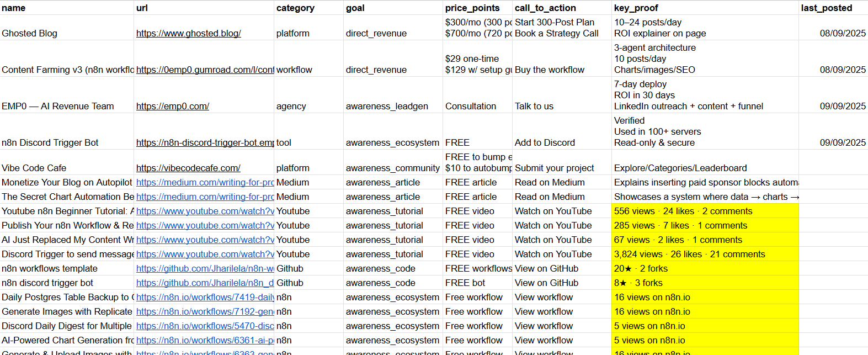868x355 pixels.
Task: Select the yellow '20★ · 2 forks' cell
Action: [x=705, y=268]
